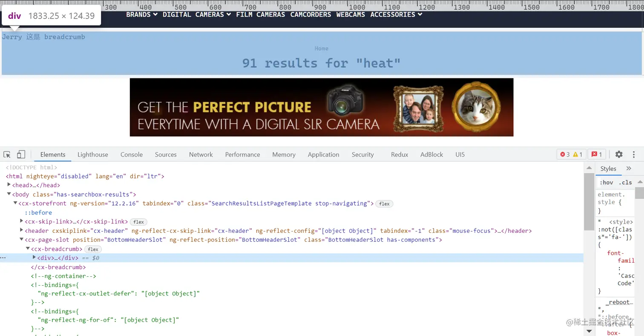This screenshot has width=644, height=336.
Task: Open the AdBlock tab
Action: (432, 154)
